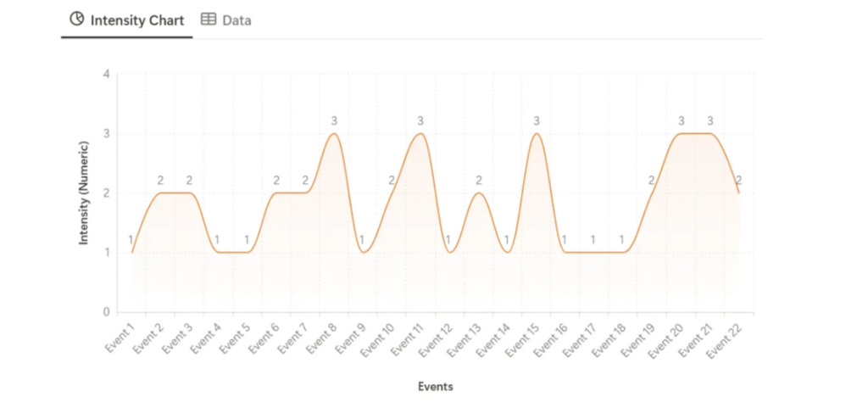This screenshot has width=868, height=402.
Task: Click the Event 13 data point on the line
Action: tap(478, 193)
